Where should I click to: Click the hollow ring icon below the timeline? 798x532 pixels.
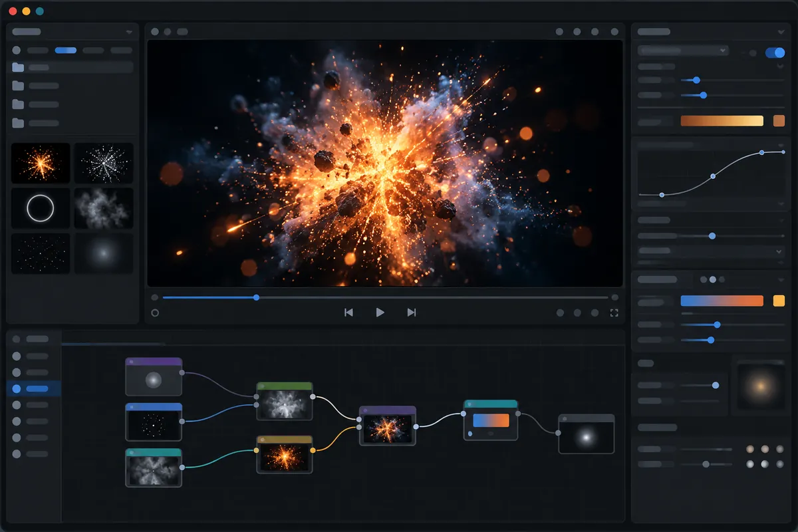155,313
